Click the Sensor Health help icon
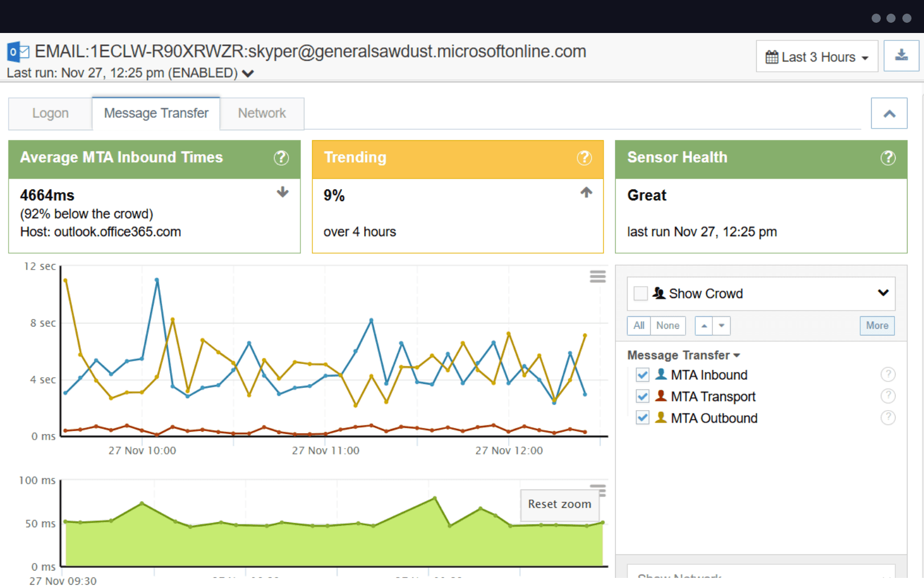This screenshot has width=924, height=587. coord(888,158)
